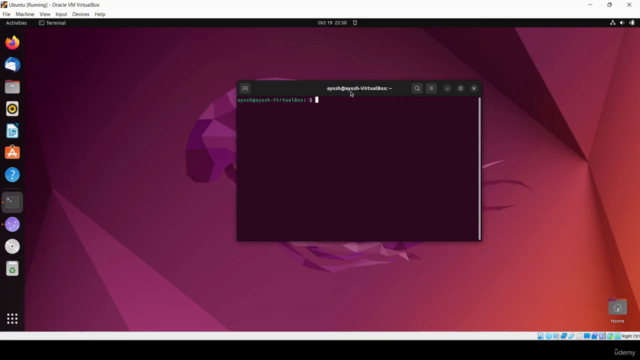Click the display settings status icon
This screenshot has width=640, height=360.
pos(587,336)
